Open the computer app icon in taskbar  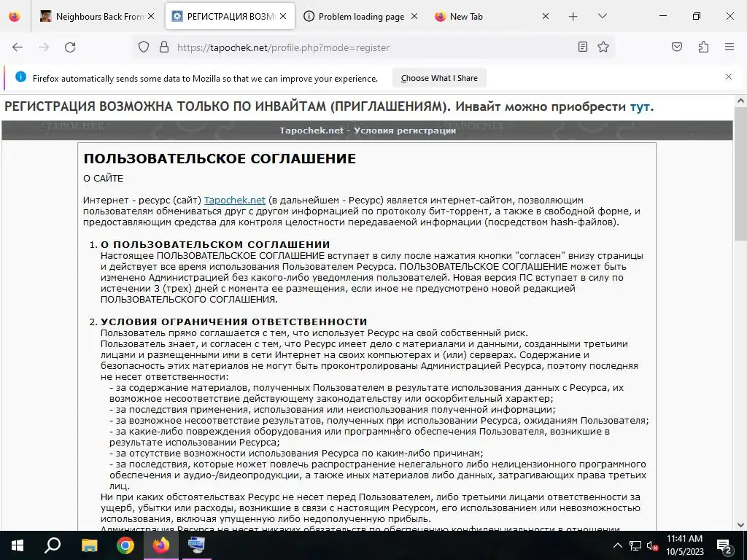[196, 545]
